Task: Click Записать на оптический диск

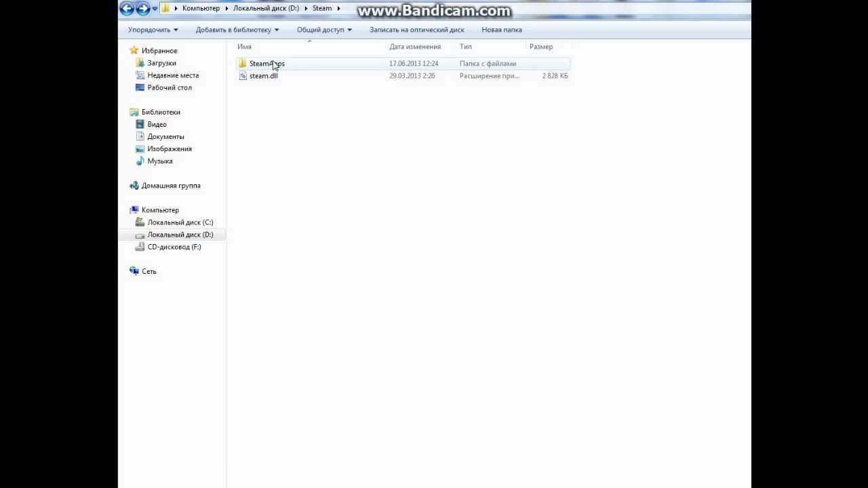Action: tap(417, 30)
